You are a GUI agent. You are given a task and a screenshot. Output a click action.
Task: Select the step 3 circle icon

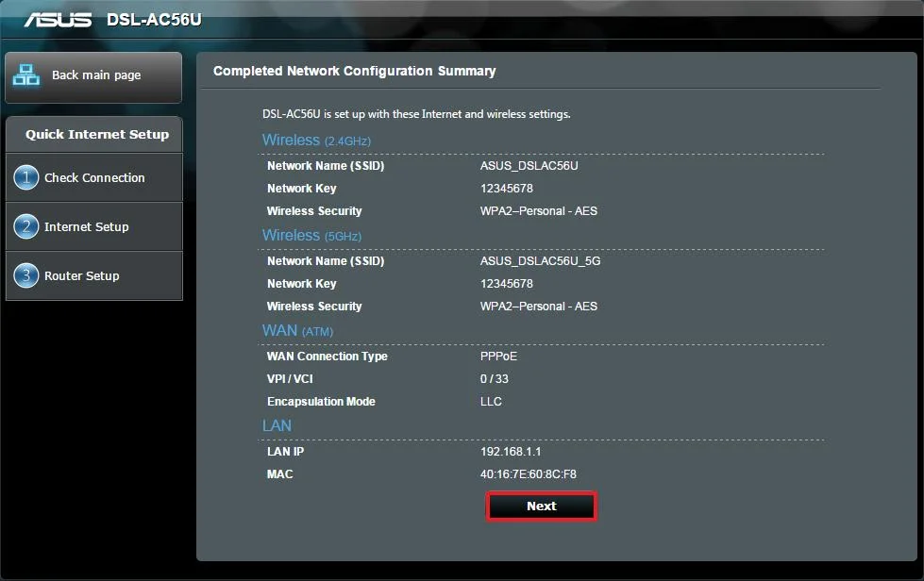coord(25,275)
